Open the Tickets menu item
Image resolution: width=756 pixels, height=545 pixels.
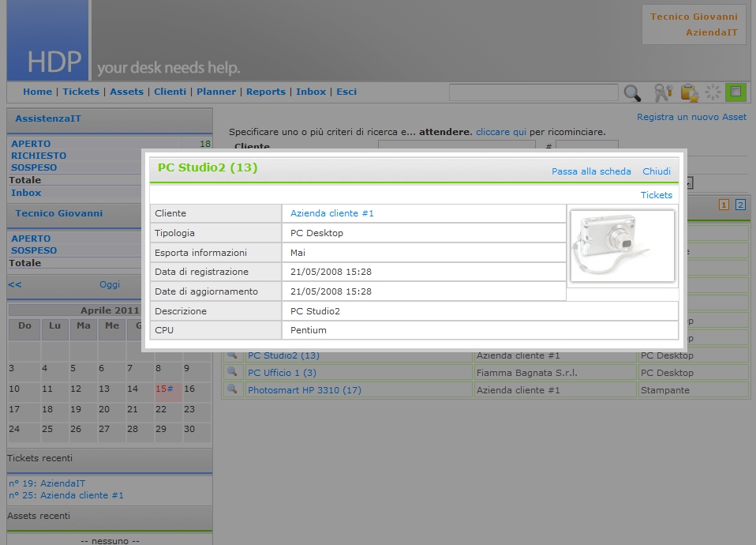pyautogui.click(x=80, y=92)
